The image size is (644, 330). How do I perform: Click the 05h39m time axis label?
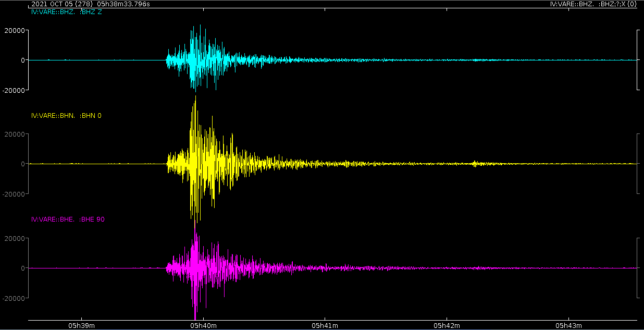click(x=81, y=325)
